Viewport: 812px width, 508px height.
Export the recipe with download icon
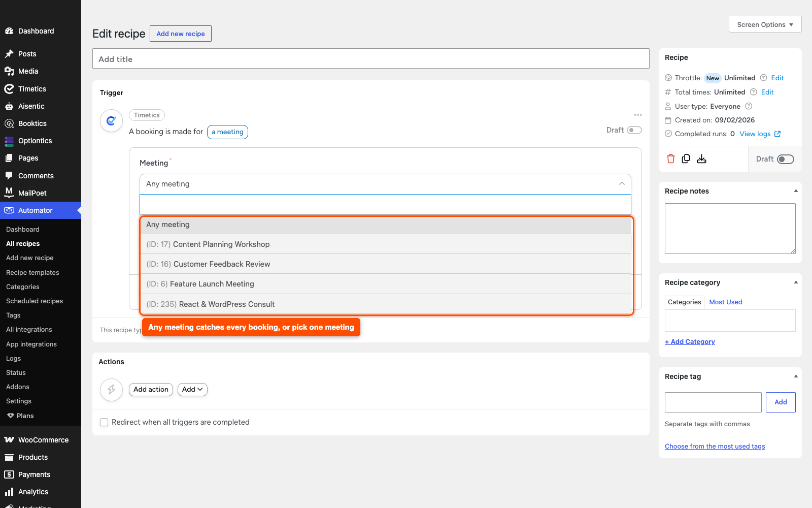click(x=701, y=158)
